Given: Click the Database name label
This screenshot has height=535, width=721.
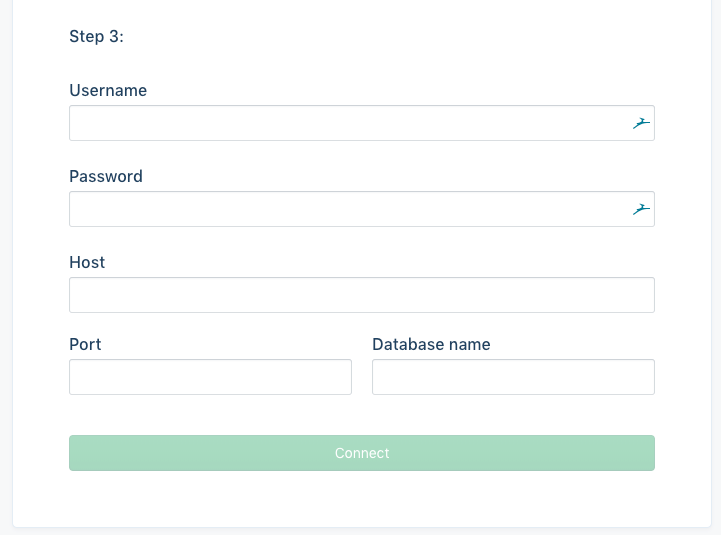Looking at the screenshot, I should pos(431,344).
